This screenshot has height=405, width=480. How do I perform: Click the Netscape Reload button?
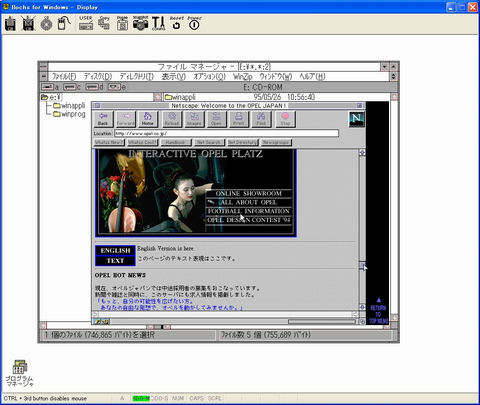pyautogui.click(x=172, y=119)
